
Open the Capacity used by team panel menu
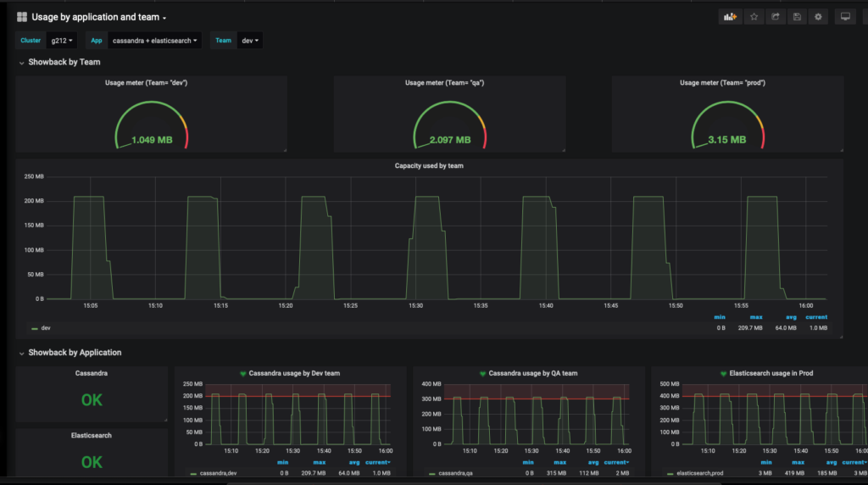pos(429,166)
